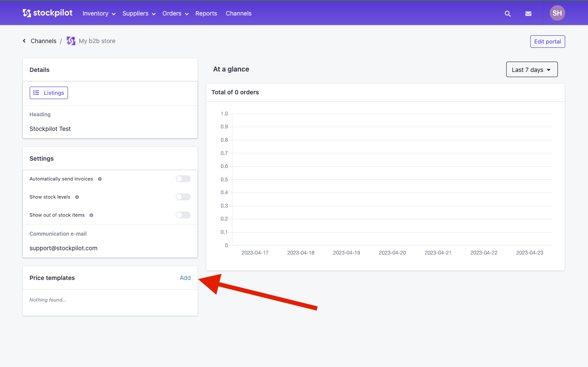Click the Edit portal button

pos(548,41)
